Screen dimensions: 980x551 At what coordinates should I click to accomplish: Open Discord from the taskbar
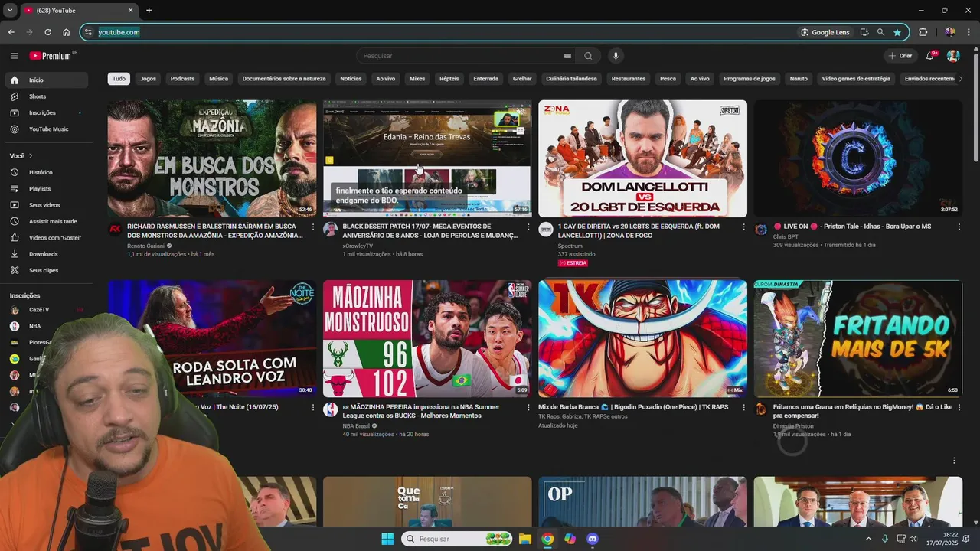coord(592,539)
